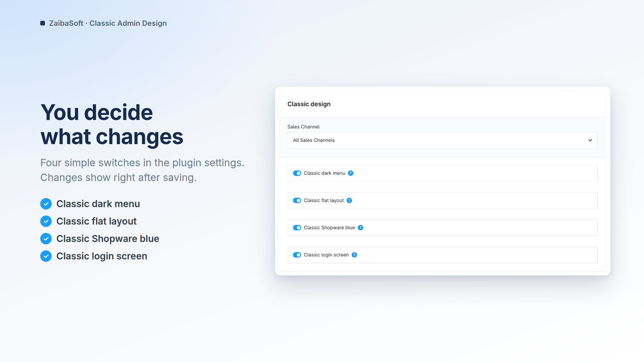This screenshot has width=644, height=362.
Task: Toggle the Classic login screen switch
Action: click(297, 255)
